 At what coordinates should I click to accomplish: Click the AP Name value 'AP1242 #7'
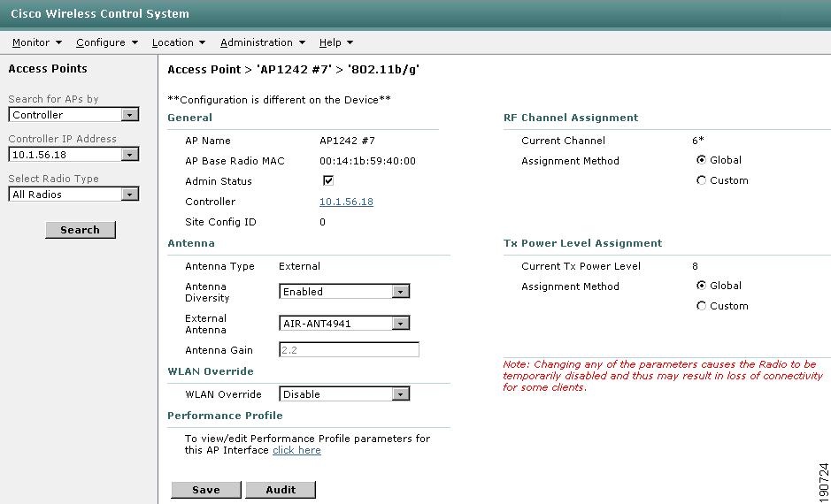[347, 141]
